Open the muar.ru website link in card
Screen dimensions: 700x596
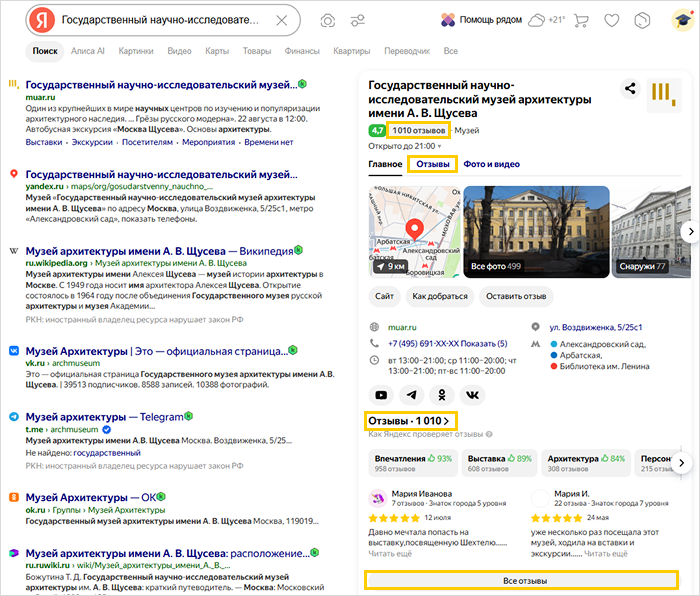click(402, 327)
